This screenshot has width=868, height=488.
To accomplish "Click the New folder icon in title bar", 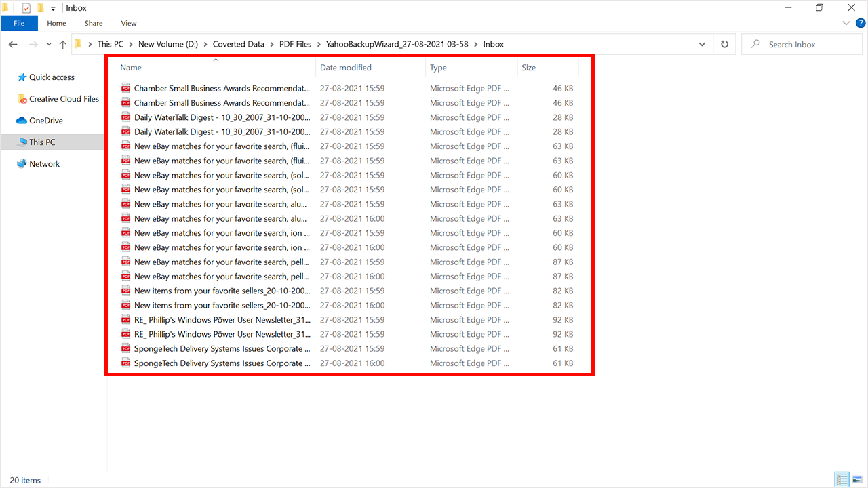I will point(41,8).
